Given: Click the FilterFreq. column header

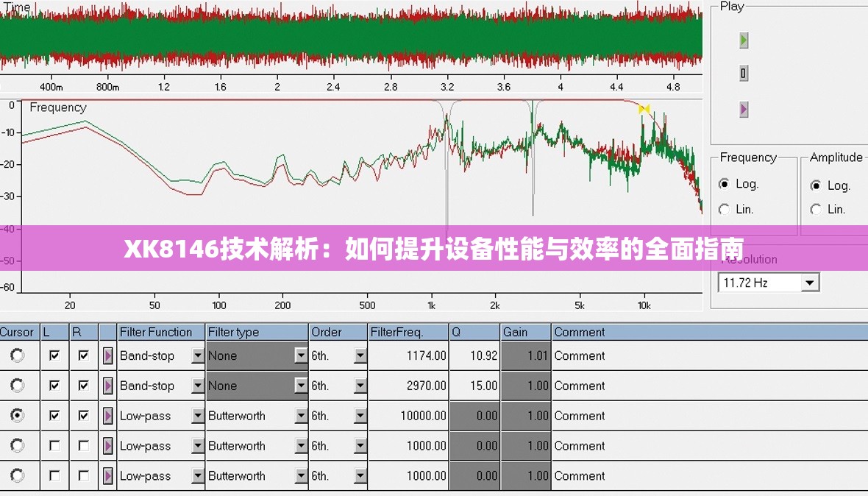Looking at the screenshot, I should [408, 332].
